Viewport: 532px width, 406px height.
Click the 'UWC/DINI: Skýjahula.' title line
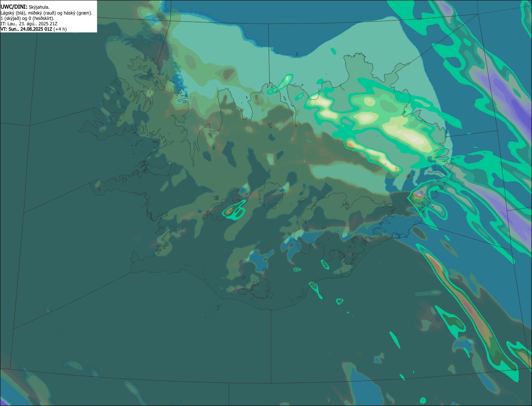coord(25,7)
